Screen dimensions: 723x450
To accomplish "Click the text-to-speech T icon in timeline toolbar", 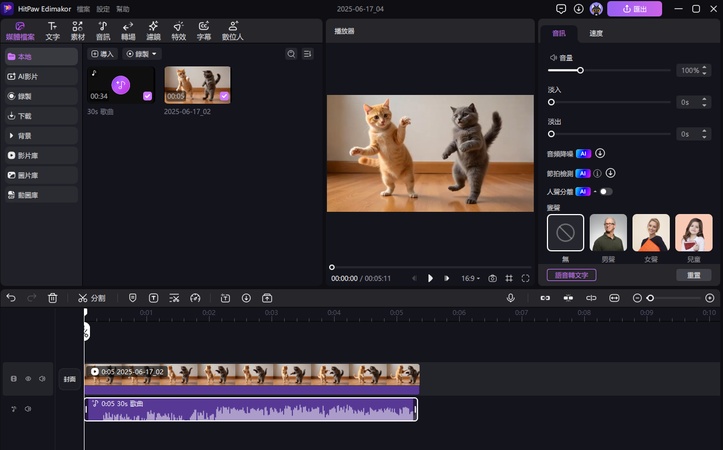I will (x=154, y=298).
